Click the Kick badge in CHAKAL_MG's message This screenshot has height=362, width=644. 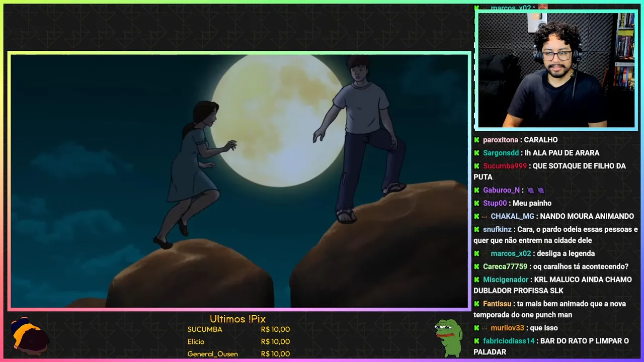tap(476, 216)
